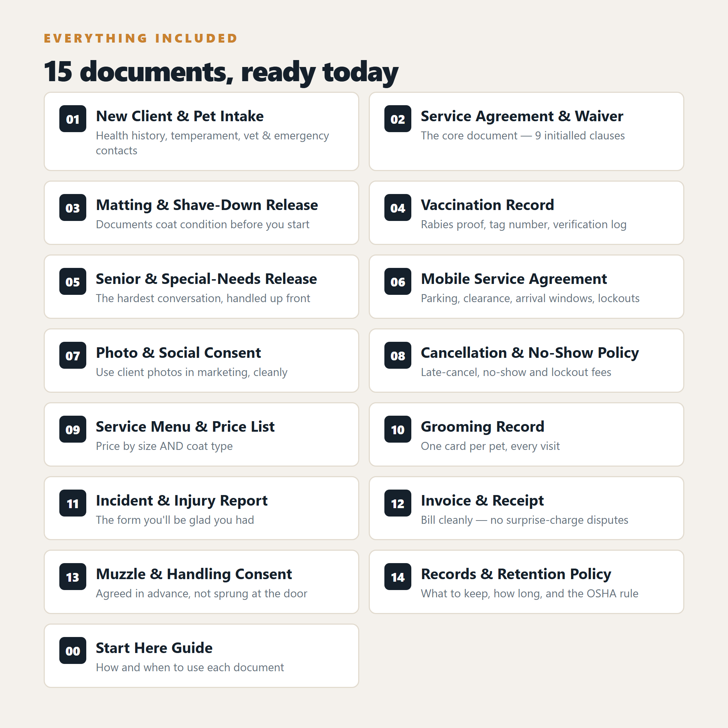
Task: Click the 13 number badge
Action: (73, 577)
